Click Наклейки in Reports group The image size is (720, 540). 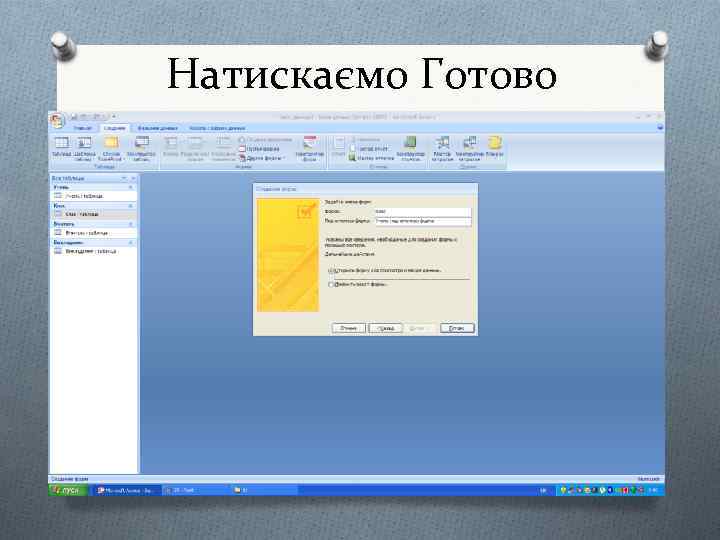(x=365, y=140)
